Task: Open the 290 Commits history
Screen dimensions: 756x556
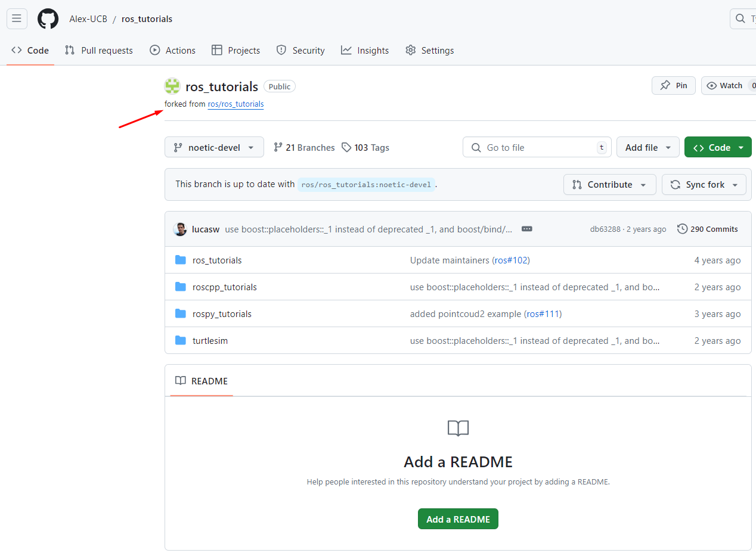Action: 708,229
